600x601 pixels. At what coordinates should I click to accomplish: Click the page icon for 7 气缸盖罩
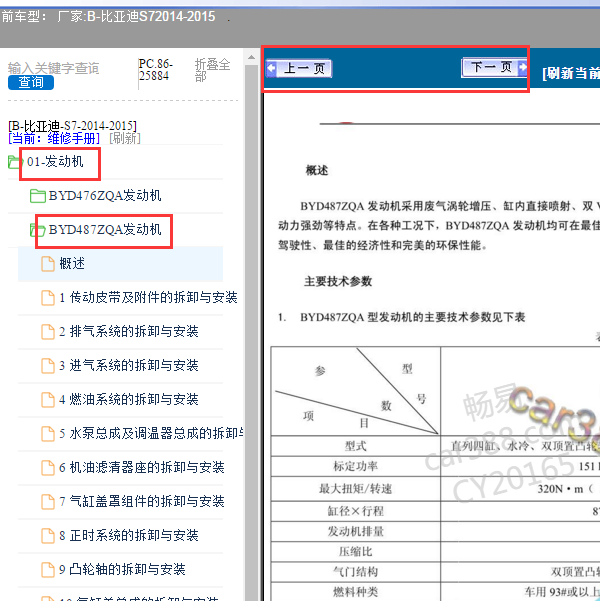(x=48, y=502)
